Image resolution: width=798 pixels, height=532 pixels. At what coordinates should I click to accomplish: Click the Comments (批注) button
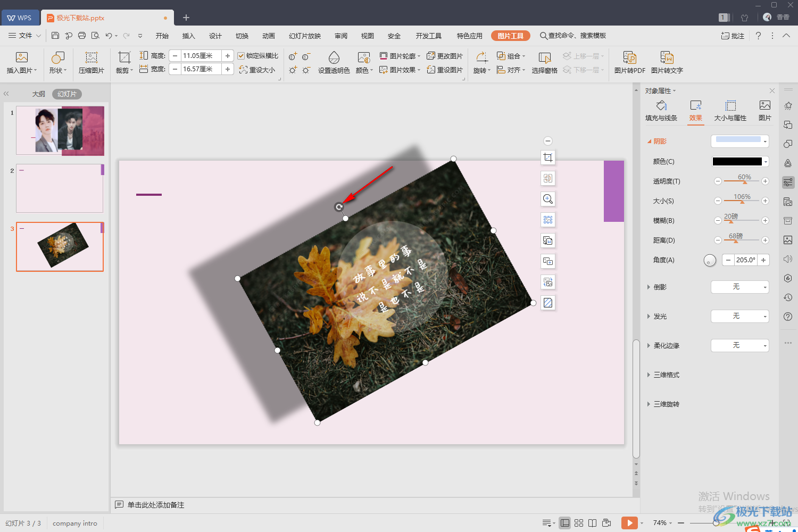tap(733, 36)
